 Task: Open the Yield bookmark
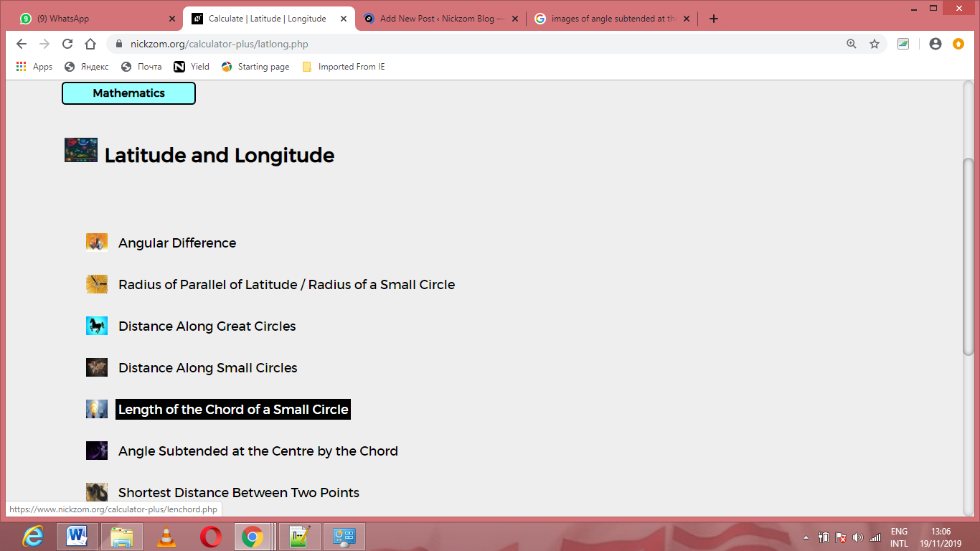(x=191, y=67)
